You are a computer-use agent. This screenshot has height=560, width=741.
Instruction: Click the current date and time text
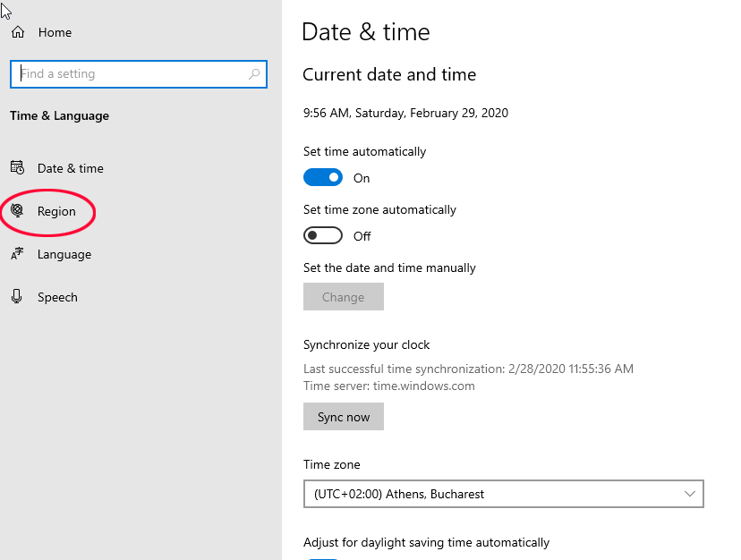tap(405, 113)
